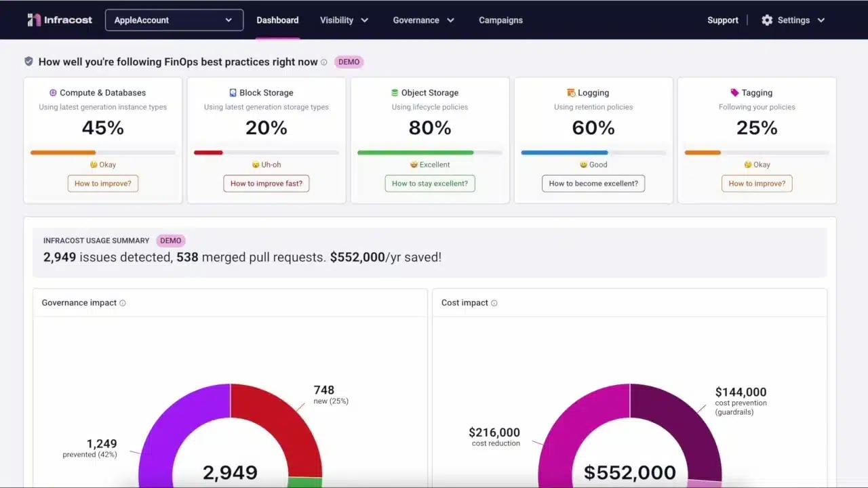Click the 25% Tagging score
868x488 pixels.
(757, 127)
